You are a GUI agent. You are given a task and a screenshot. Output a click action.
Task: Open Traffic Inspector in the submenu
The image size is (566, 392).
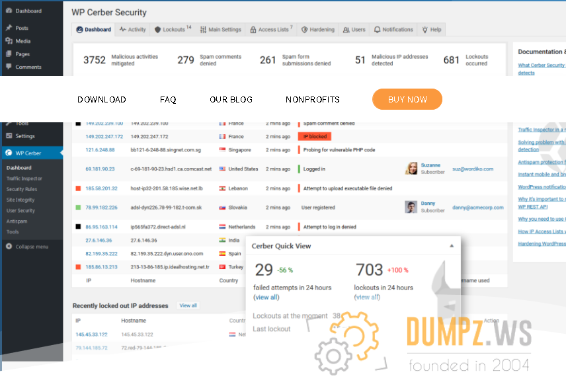pyautogui.click(x=24, y=178)
